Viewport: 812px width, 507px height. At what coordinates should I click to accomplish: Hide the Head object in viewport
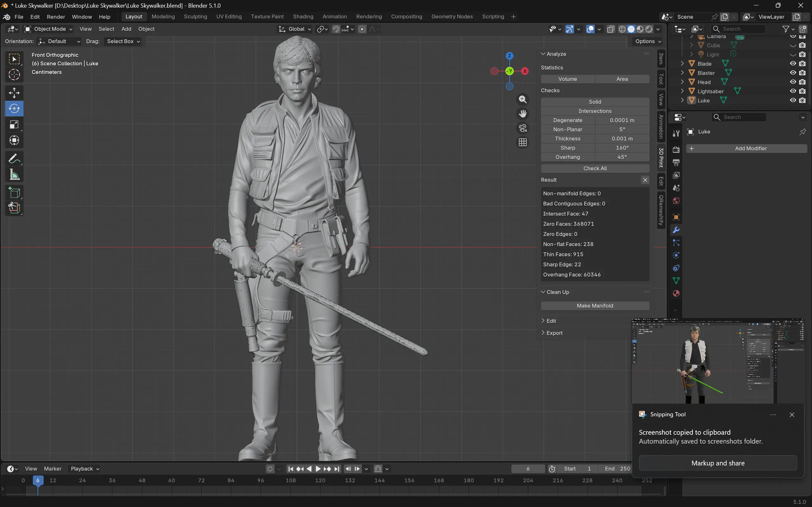click(793, 82)
